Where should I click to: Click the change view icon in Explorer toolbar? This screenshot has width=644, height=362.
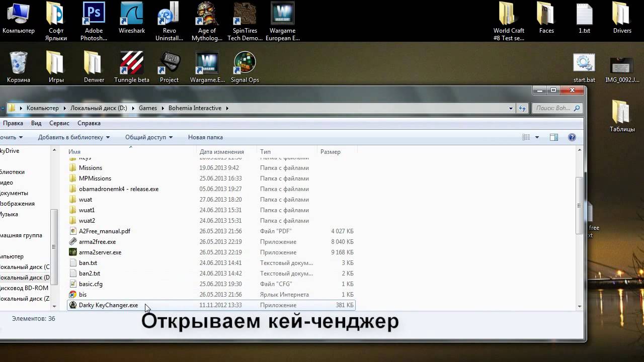[526, 137]
